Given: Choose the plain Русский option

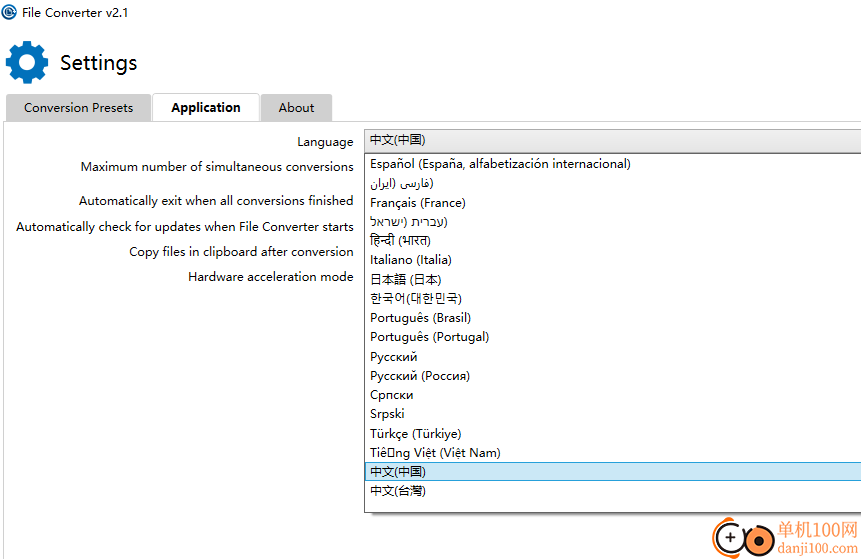Looking at the screenshot, I should [613, 356].
